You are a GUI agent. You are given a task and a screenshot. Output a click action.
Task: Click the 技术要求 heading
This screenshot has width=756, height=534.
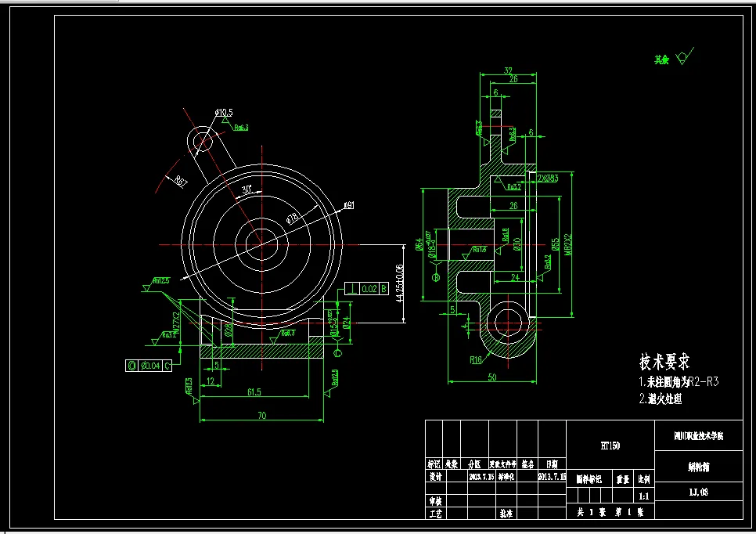664,361
